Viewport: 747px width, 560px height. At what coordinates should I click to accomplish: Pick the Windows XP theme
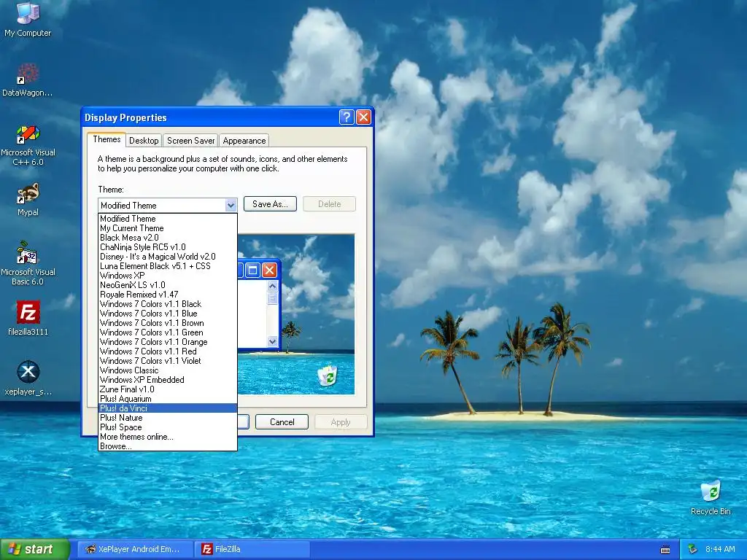[x=168, y=276]
